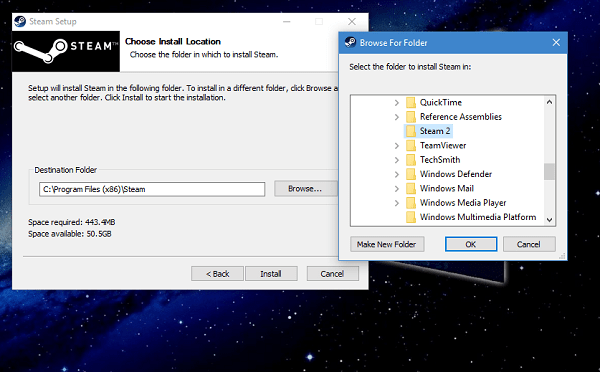The width and height of the screenshot is (600, 372).
Task: Expand the Windows Defender folder node
Action: point(397,174)
